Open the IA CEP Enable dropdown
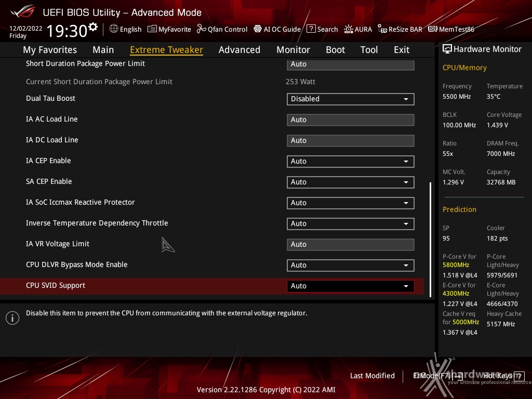 click(351, 162)
